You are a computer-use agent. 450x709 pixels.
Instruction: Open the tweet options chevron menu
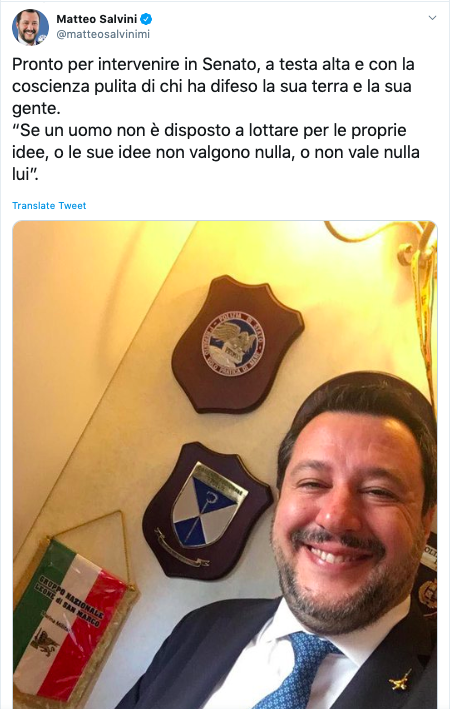(432, 18)
